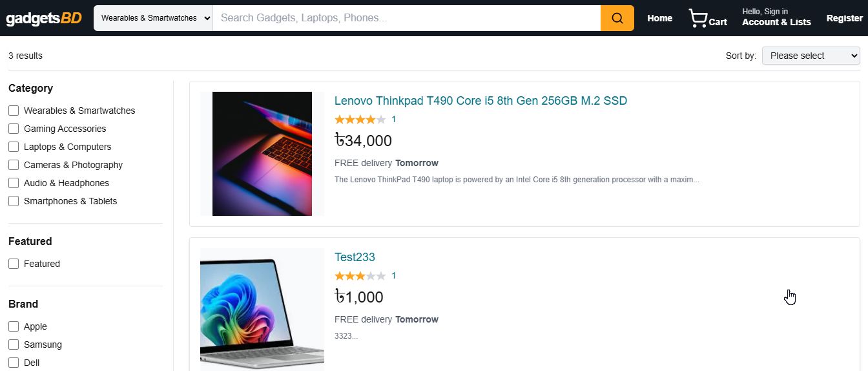868x371 pixels.
Task: Open the Lenovo Thinkpad T490 title link
Action: [480, 101]
